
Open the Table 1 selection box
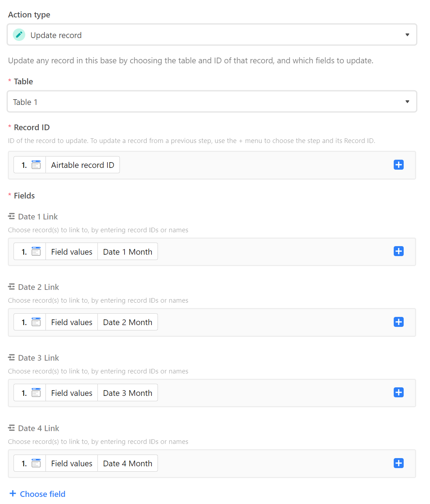[212, 102]
